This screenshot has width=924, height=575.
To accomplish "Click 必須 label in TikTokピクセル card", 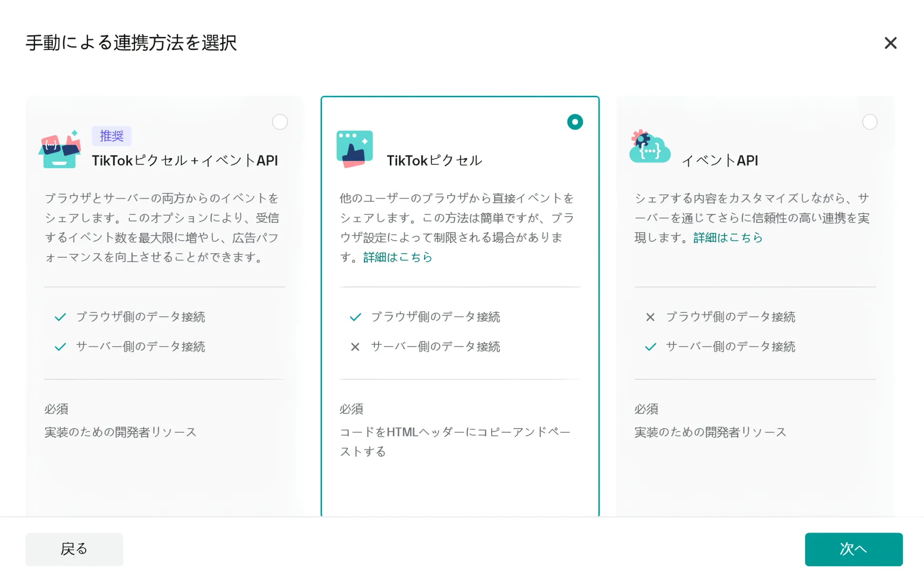I will pos(351,409).
